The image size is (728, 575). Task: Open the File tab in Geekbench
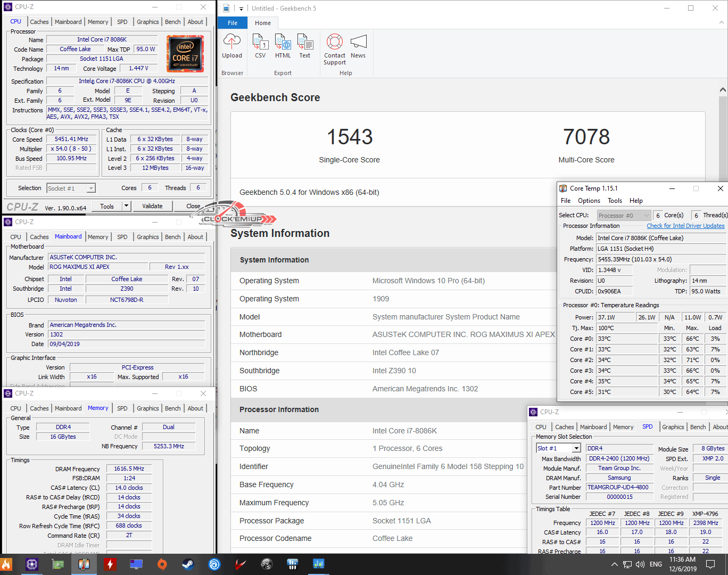point(233,23)
